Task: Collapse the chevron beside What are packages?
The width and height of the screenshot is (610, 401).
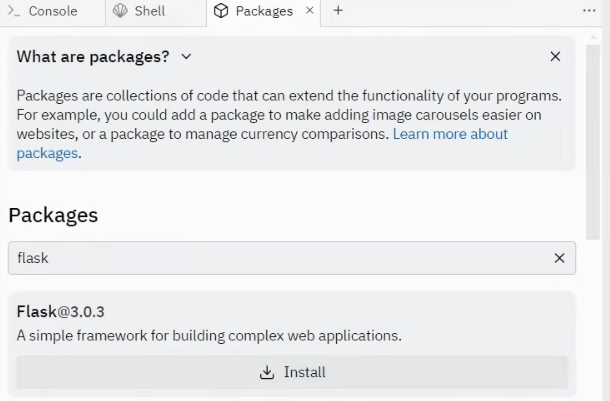Action: click(186, 57)
